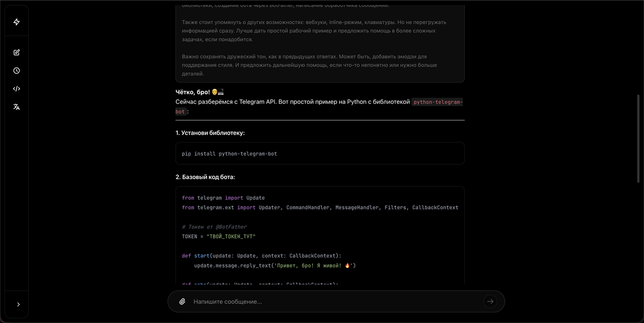Click the reasoning paragraph 'Также стоит упомянуть'
The image size is (644, 323).
(314, 31)
